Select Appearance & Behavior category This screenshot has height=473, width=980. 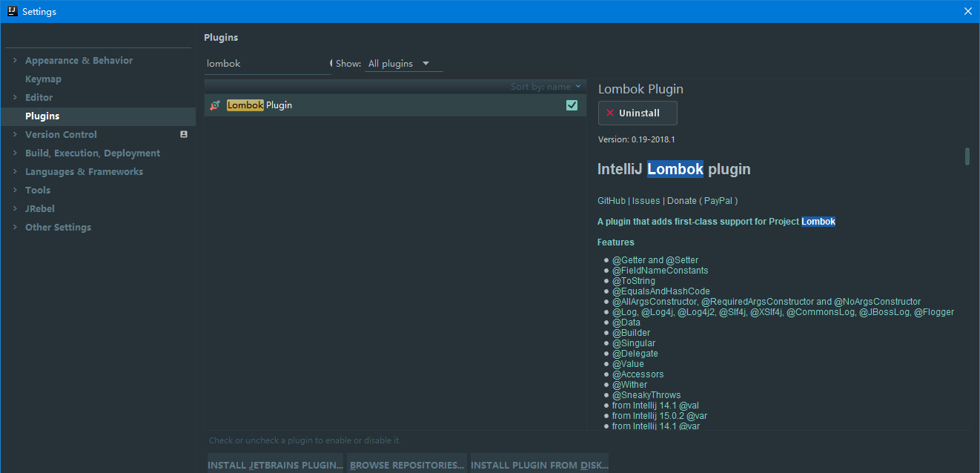[x=79, y=60]
